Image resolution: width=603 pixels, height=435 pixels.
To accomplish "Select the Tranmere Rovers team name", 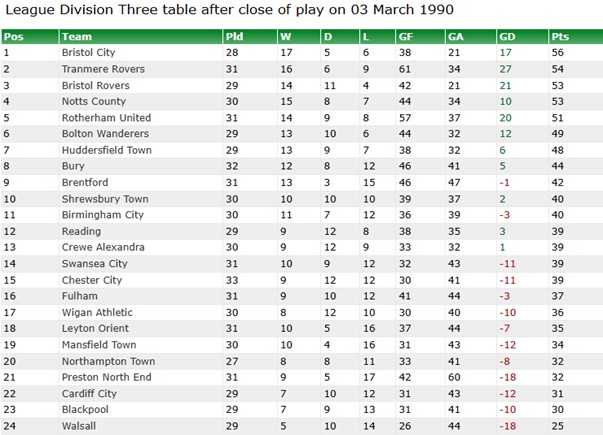I will pos(103,69).
